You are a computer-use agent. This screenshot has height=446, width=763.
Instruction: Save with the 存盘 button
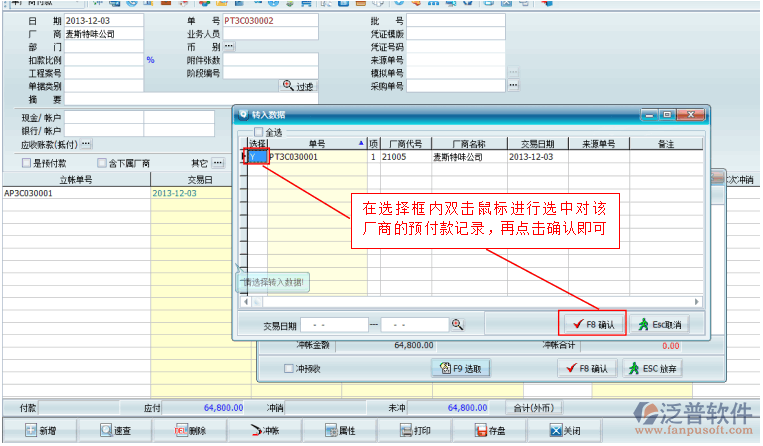(490, 430)
